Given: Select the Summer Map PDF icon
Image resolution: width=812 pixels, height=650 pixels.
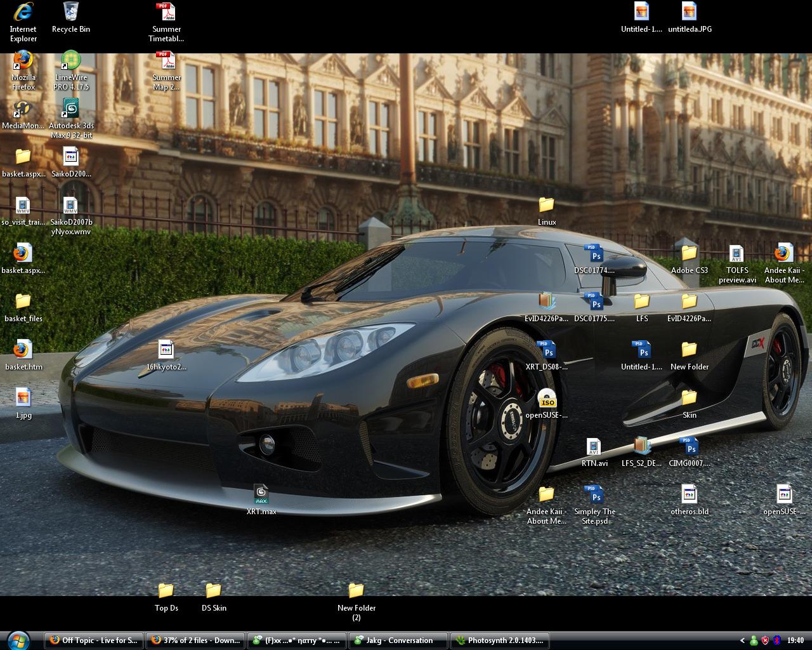Looking at the screenshot, I should pos(166,60).
